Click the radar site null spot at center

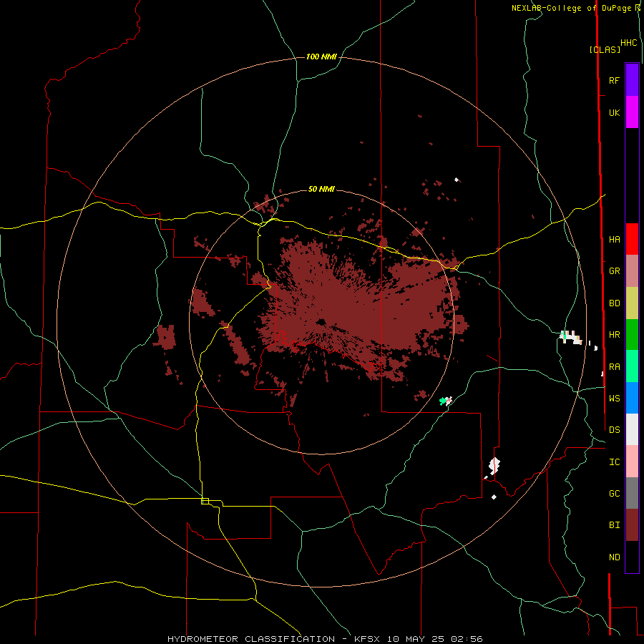(321, 322)
